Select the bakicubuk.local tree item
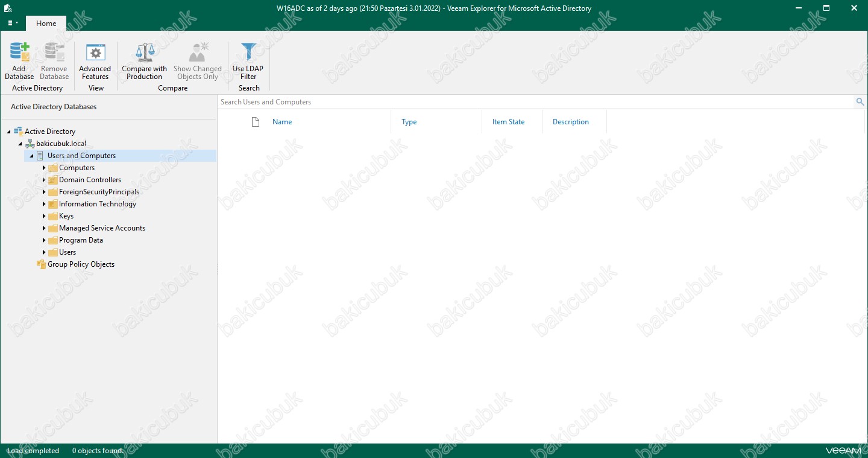Screen dimensions: 868x458 (x=61, y=144)
